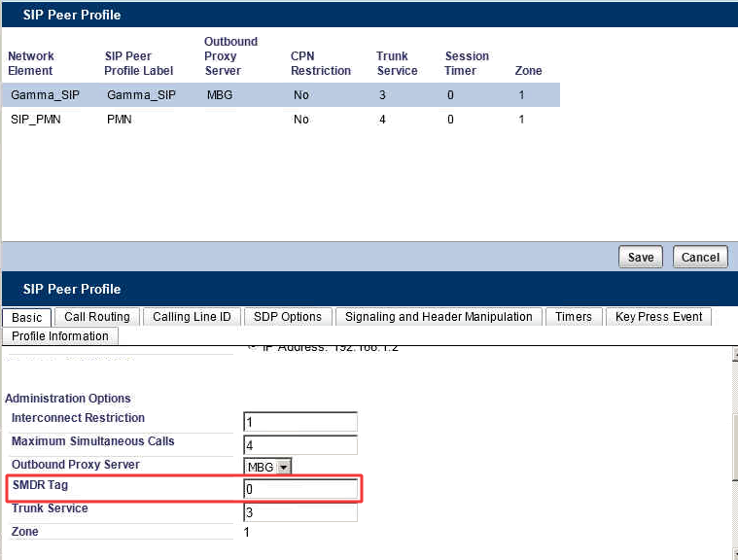Viewport: 738px width, 560px height.
Task: Focus the Maximum Simultaneous Calls field
Action: [300, 445]
